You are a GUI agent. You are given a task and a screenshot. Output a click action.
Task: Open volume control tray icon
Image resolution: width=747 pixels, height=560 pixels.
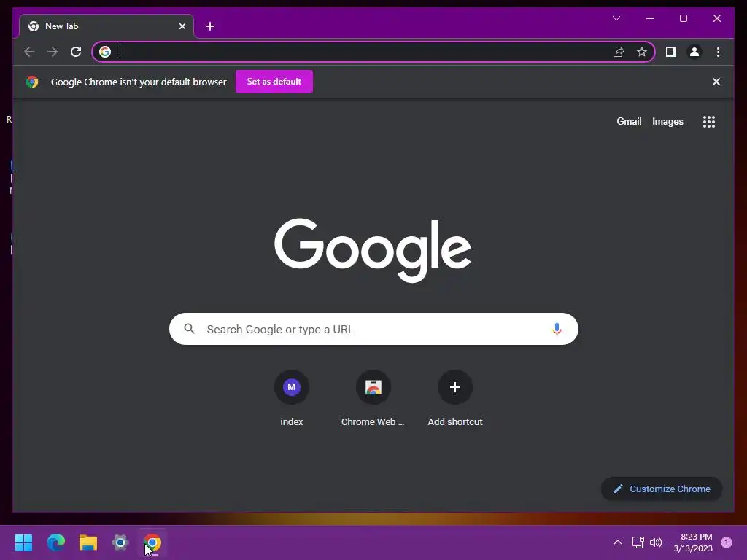pyautogui.click(x=656, y=542)
